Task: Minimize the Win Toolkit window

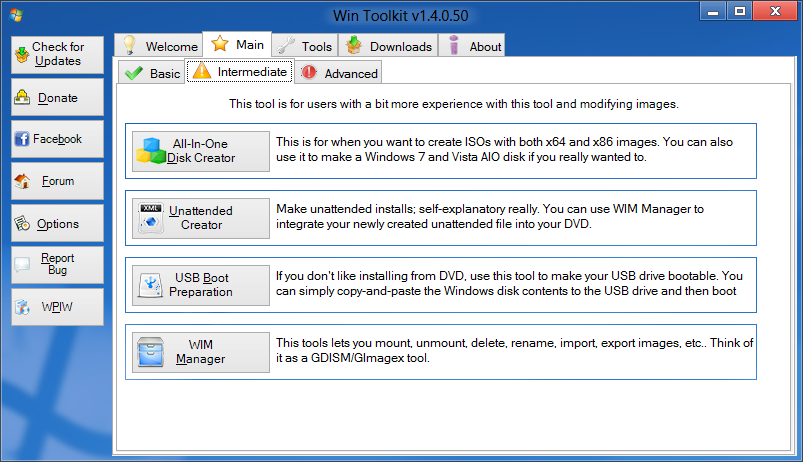Action: 713,11
